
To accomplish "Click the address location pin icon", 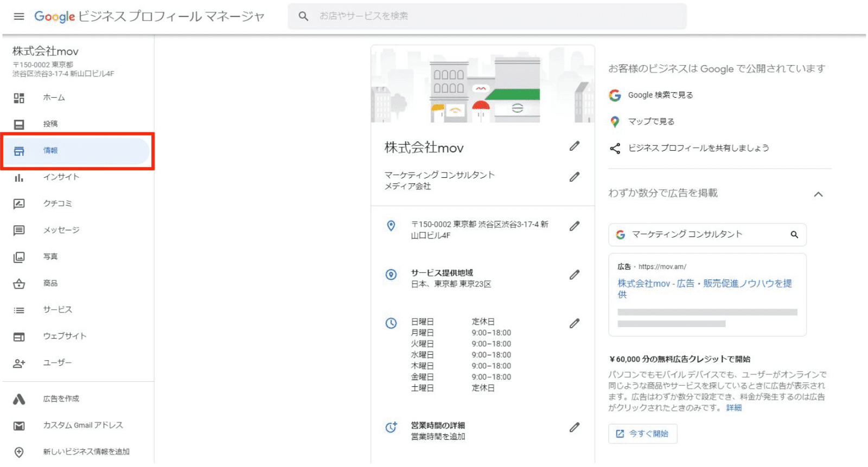I will (391, 226).
